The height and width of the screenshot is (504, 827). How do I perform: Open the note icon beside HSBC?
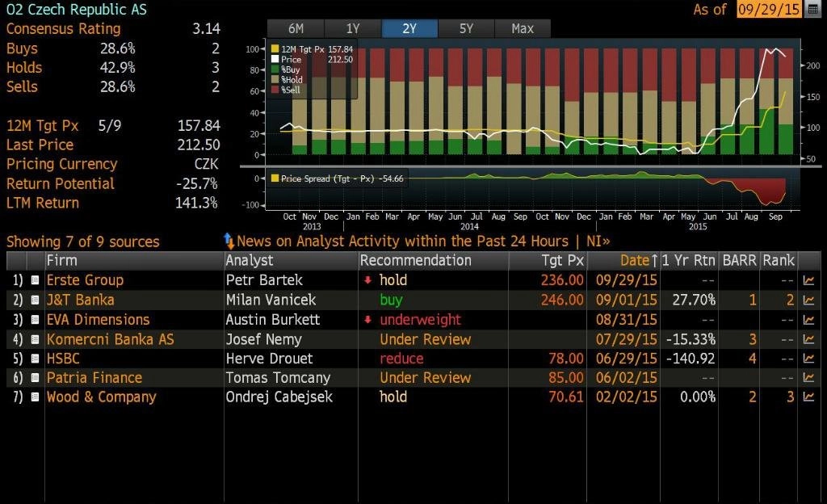point(35,359)
